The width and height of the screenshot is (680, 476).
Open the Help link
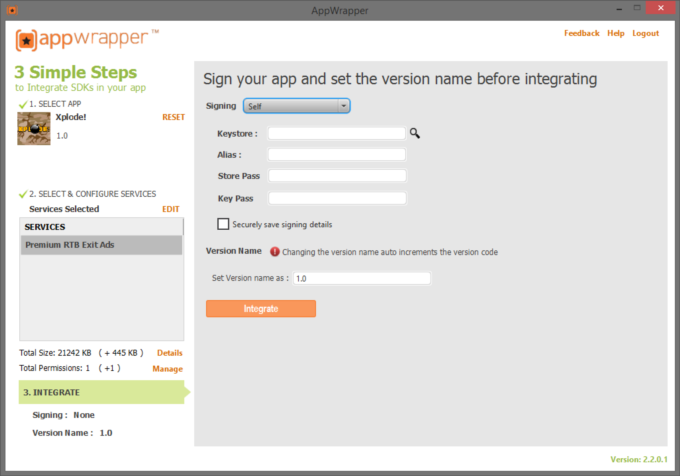pyautogui.click(x=615, y=33)
